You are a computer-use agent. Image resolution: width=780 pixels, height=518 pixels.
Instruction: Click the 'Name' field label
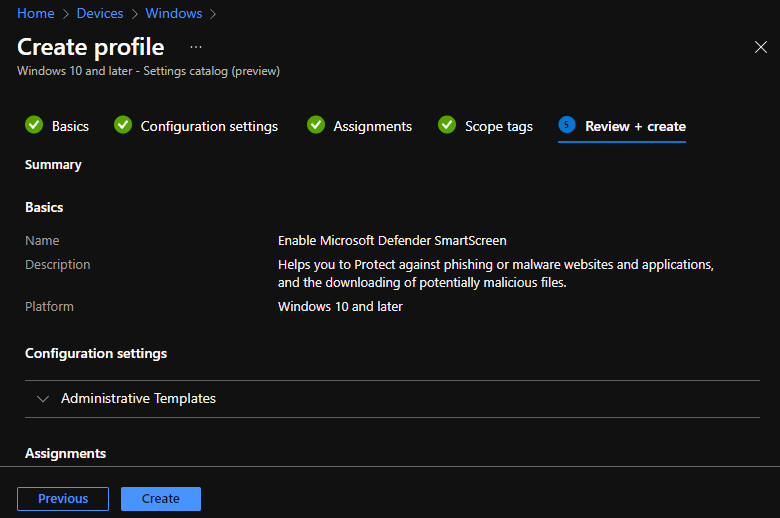[x=42, y=241]
